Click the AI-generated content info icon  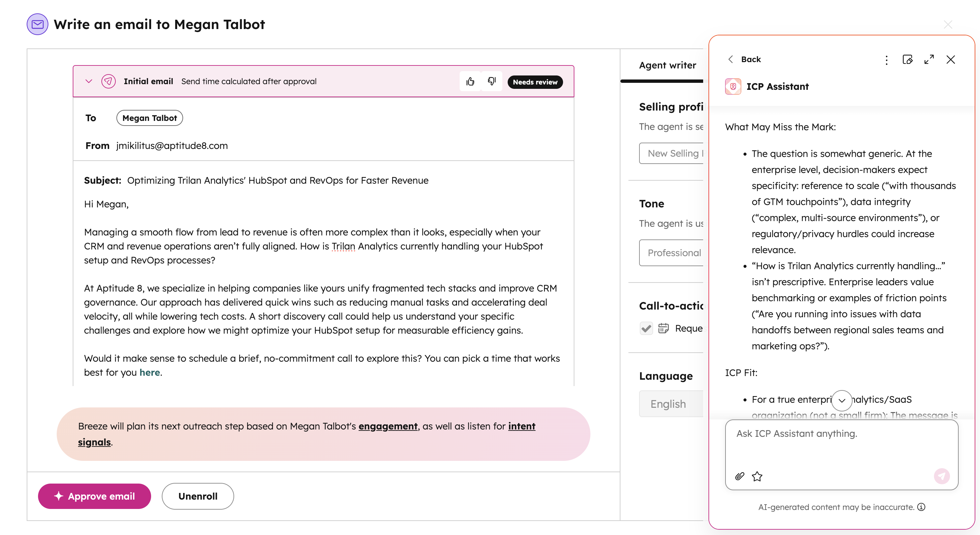(x=921, y=507)
